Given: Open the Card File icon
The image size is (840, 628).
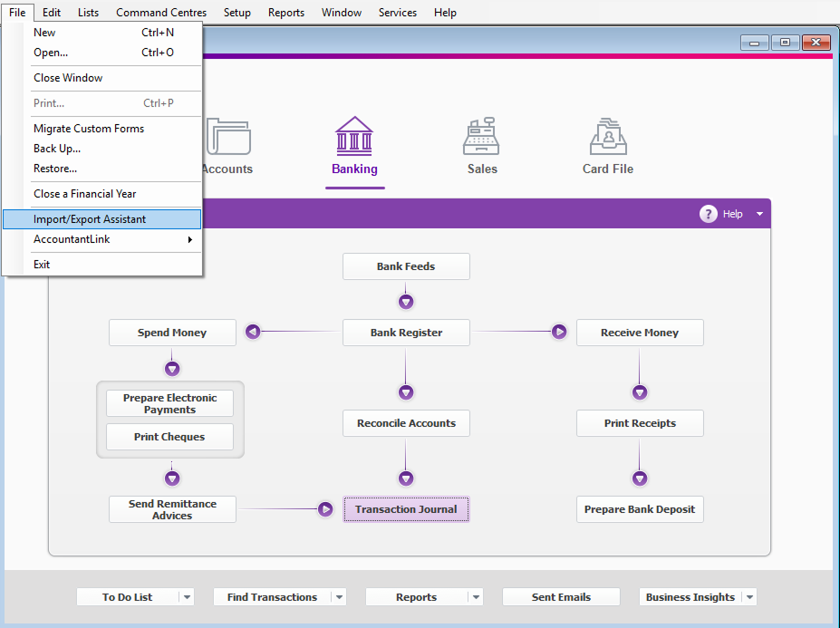Looking at the screenshot, I should coord(607,136).
